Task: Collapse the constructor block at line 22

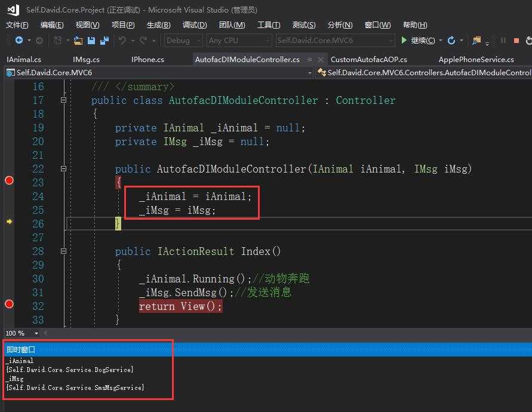Action: click(x=63, y=168)
